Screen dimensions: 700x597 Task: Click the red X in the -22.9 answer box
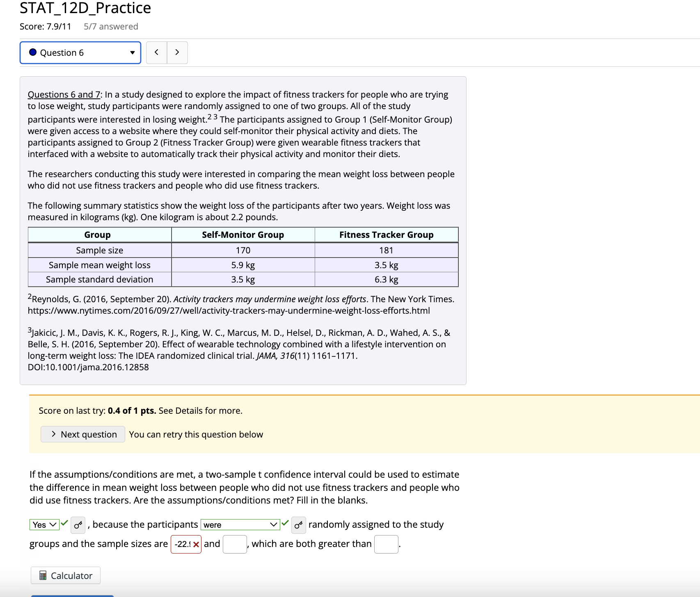click(196, 544)
